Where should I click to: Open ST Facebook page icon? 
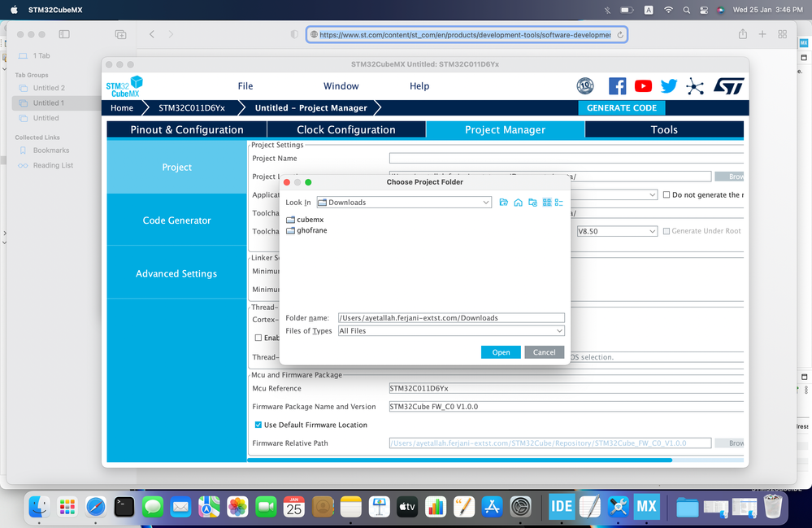[617, 86]
